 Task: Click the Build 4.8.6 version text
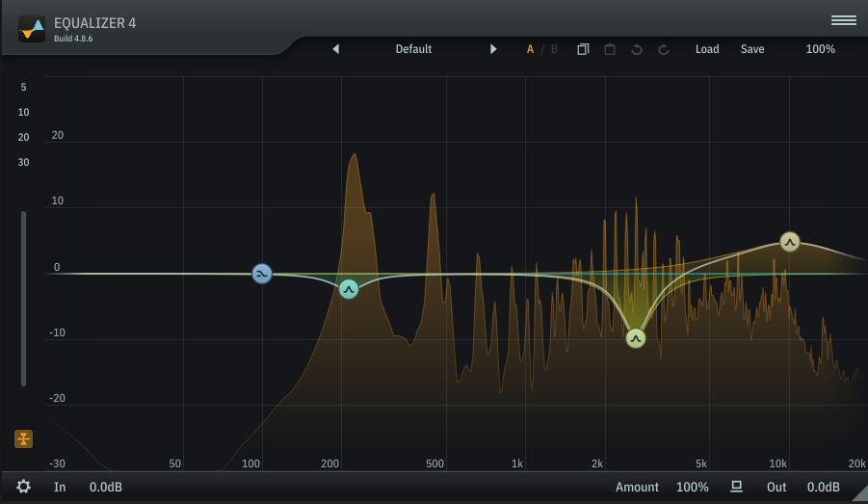pos(73,39)
